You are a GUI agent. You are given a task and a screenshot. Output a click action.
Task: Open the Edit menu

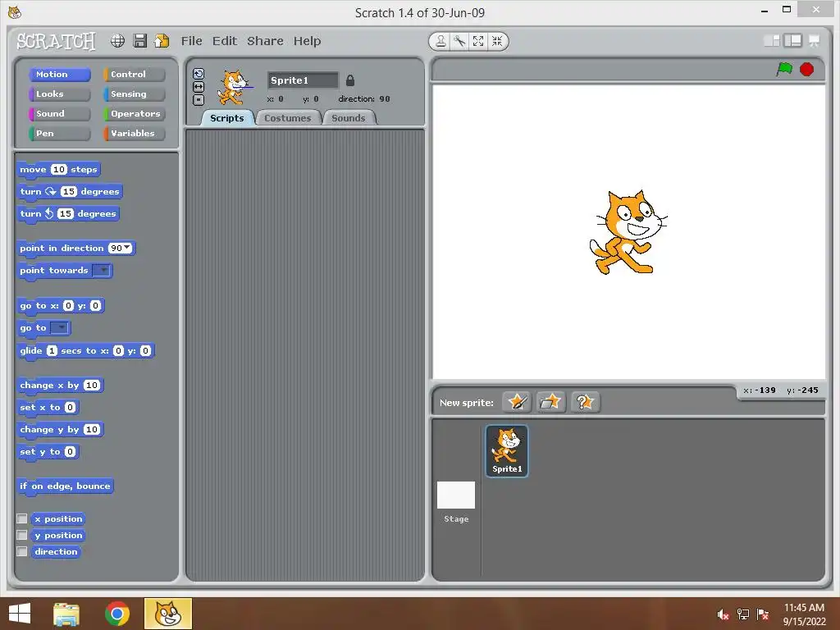coord(225,41)
